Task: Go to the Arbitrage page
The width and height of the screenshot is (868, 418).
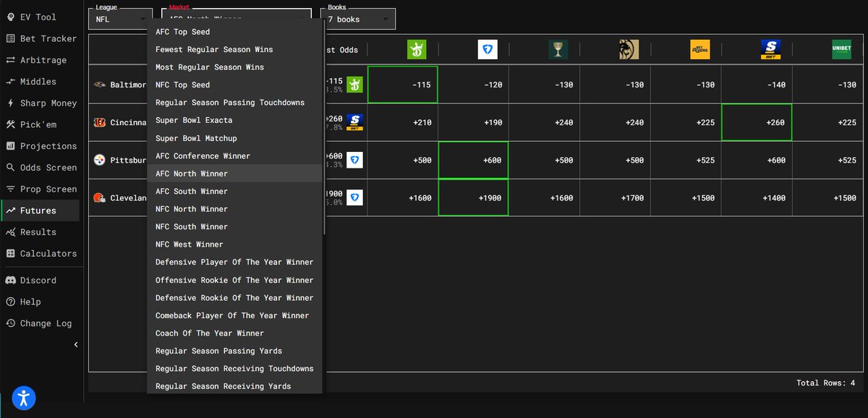Action: (x=41, y=60)
